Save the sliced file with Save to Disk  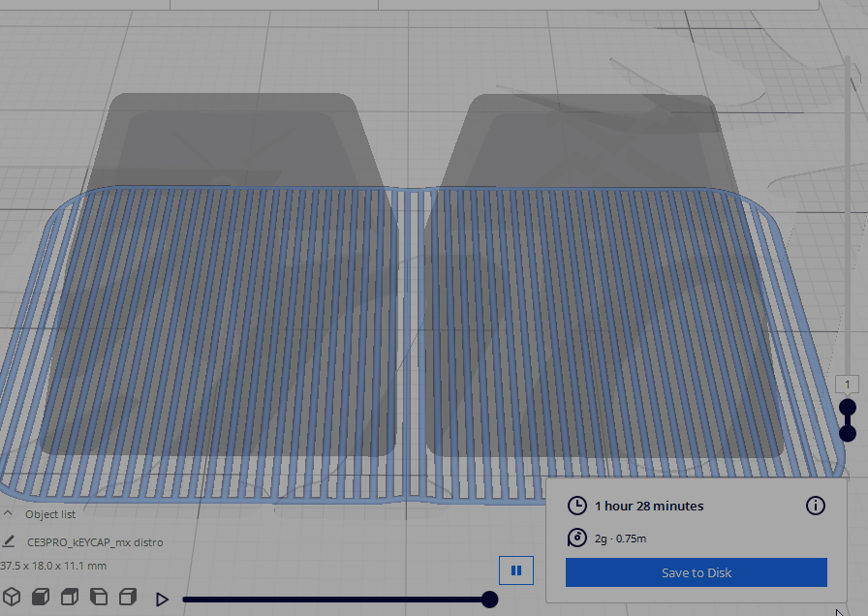[697, 572]
